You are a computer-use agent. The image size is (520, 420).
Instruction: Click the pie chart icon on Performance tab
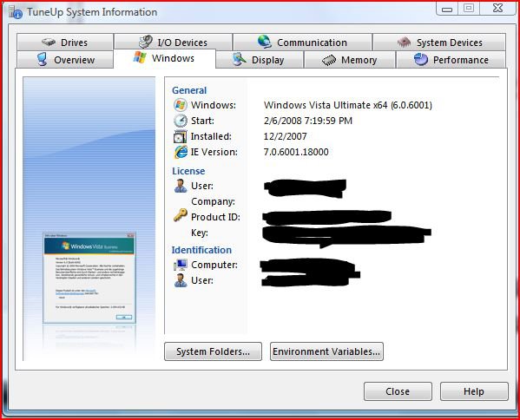(421, 59)
